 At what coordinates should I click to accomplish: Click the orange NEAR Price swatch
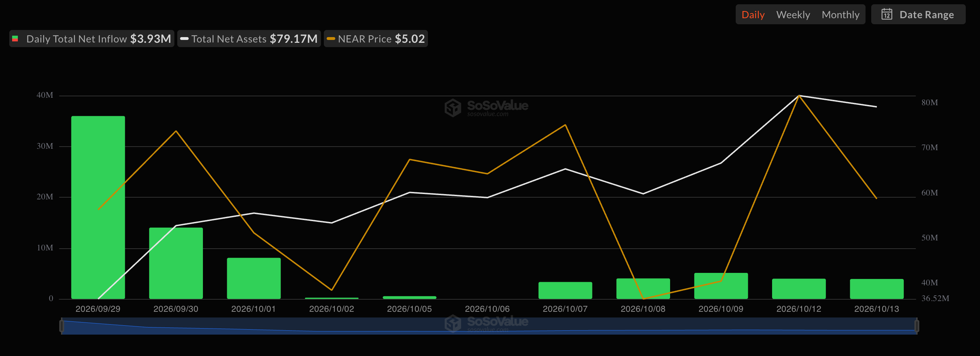[331, 39]
